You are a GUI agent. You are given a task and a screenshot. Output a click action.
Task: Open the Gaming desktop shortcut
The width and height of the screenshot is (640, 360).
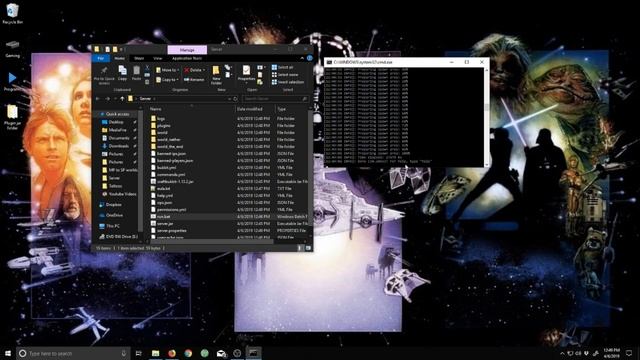[12, 49]
